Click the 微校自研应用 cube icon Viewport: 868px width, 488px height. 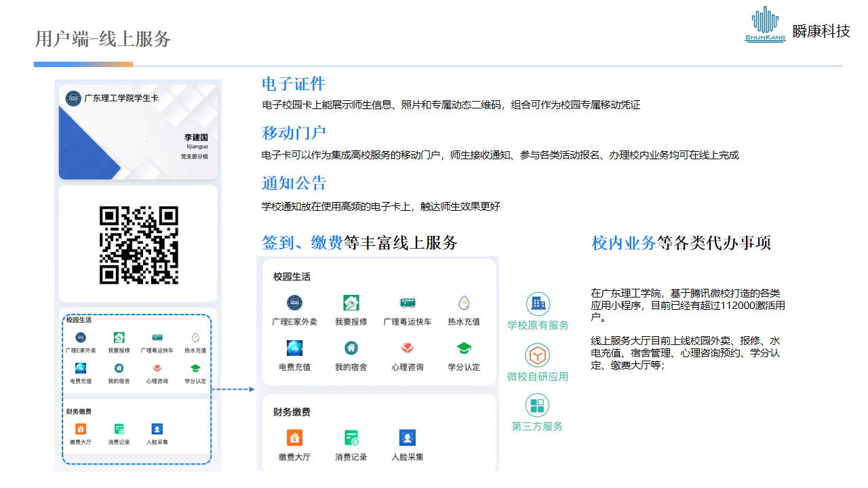[x=538, y=355]
